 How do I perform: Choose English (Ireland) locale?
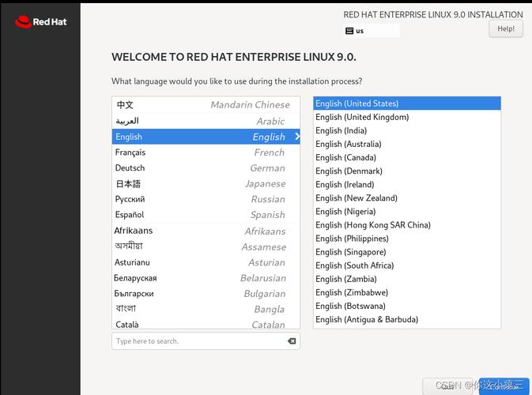tap(407, 184)
